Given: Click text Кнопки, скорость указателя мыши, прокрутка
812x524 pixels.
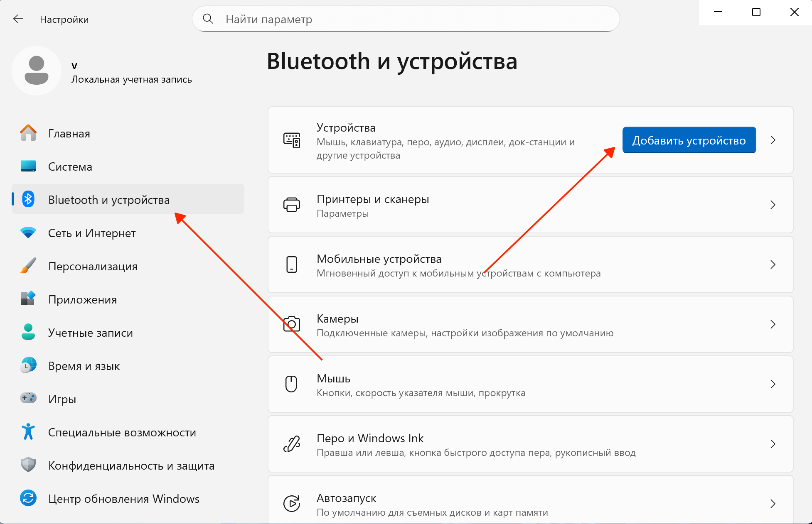Looking at the screenshot, I should [421, 393].
